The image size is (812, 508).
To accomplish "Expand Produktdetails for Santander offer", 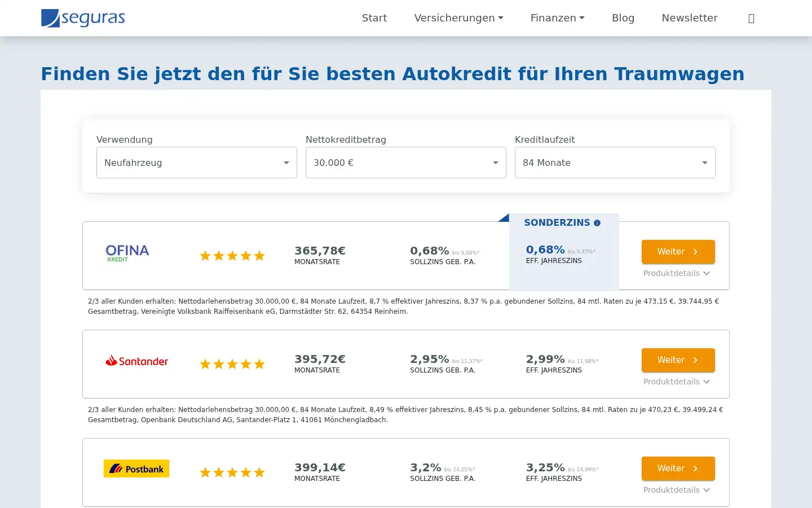I will pos(677,382).
